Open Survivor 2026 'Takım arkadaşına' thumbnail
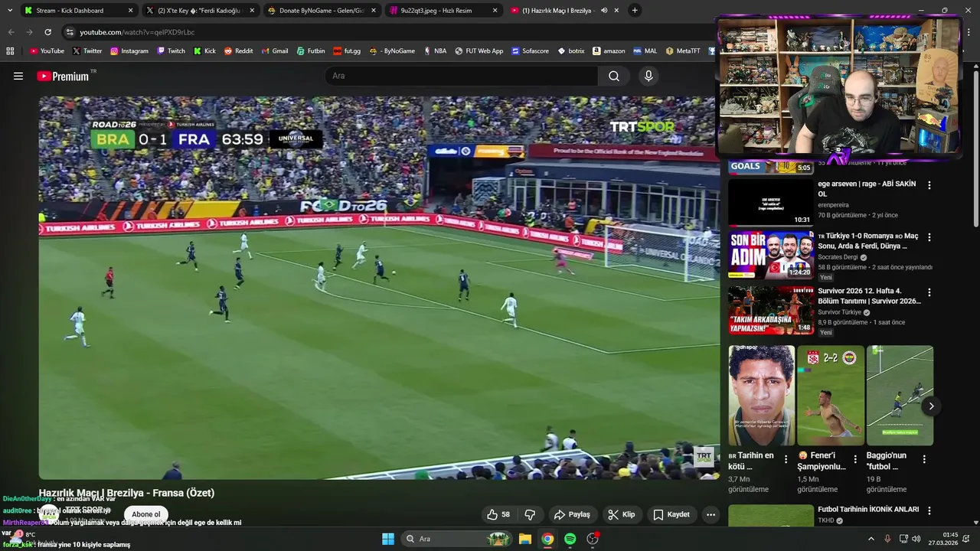This screenshot has height=551, width=980. tap(771, 310)
